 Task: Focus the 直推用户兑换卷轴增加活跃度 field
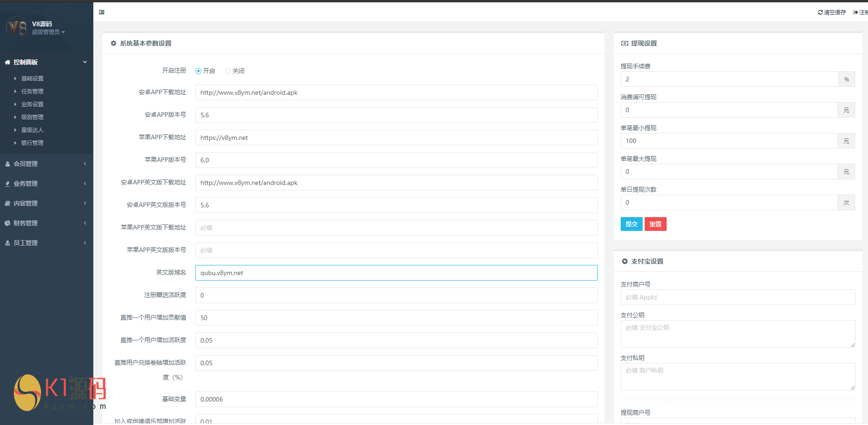(396, 363)
